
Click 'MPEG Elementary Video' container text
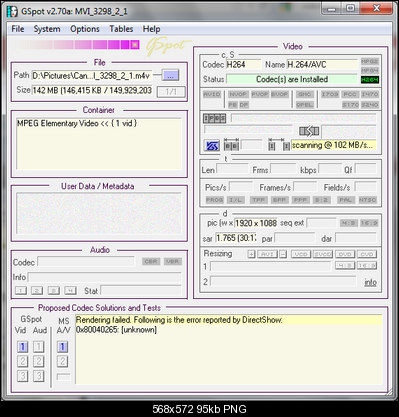[77, 123]
